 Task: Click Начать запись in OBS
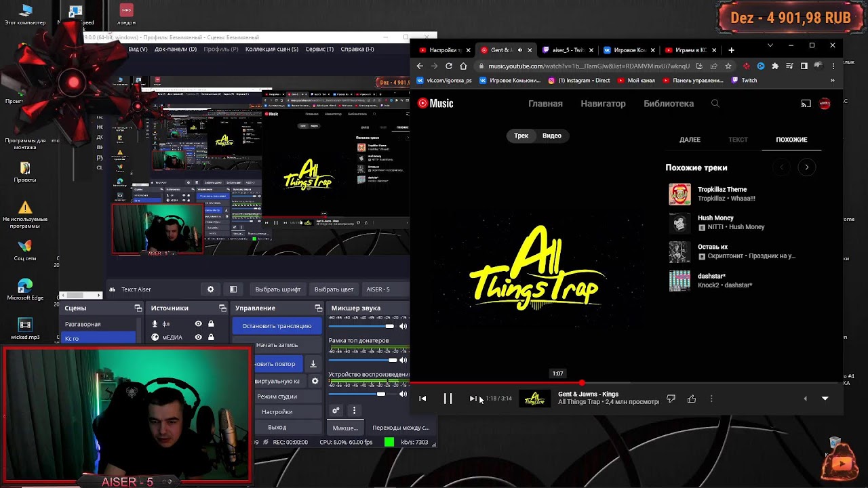pos(277,345)
